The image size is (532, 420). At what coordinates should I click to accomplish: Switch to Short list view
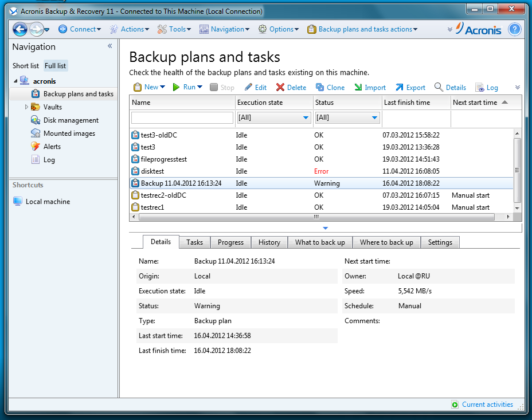(26, 66)
